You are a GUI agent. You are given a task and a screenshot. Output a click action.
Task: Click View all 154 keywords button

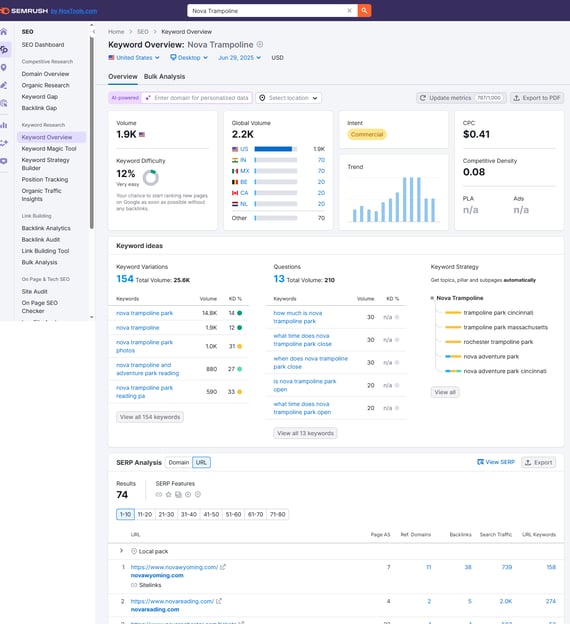pos(150,417)
